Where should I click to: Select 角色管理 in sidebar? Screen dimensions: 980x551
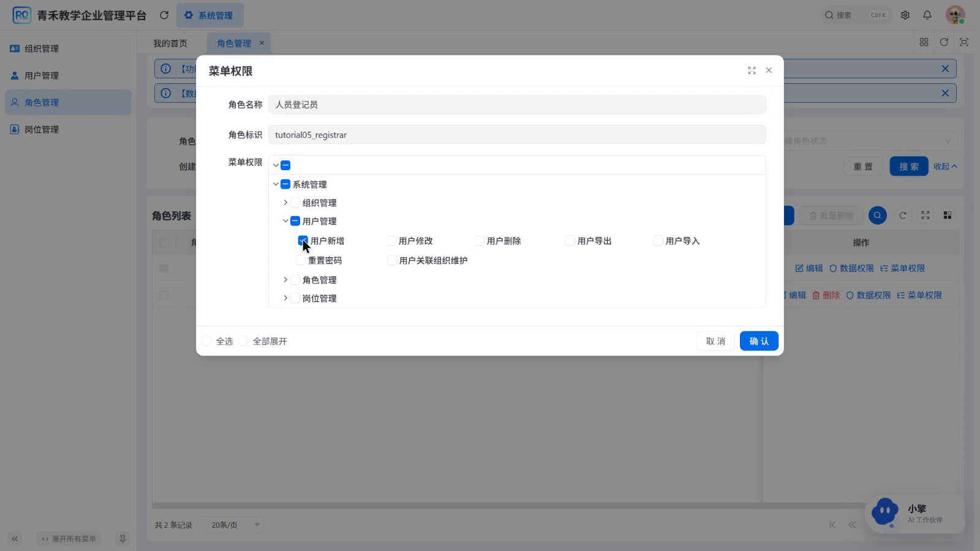[x=69, y=102]
